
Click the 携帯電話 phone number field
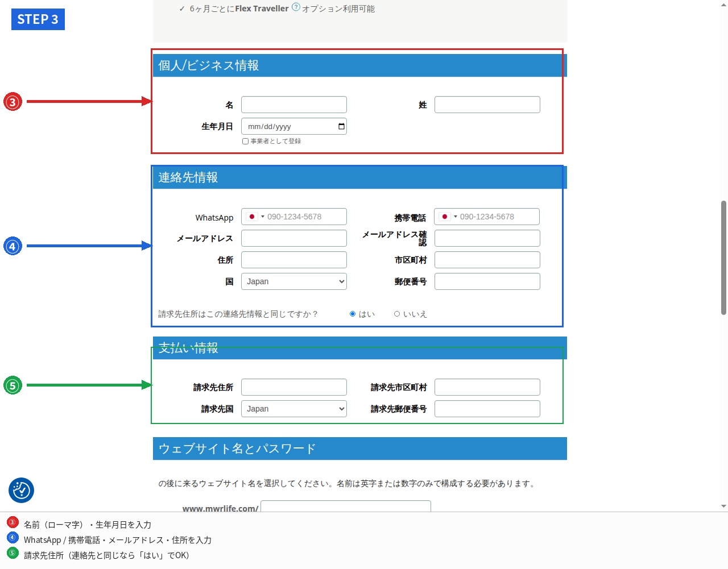pos(487,217)
